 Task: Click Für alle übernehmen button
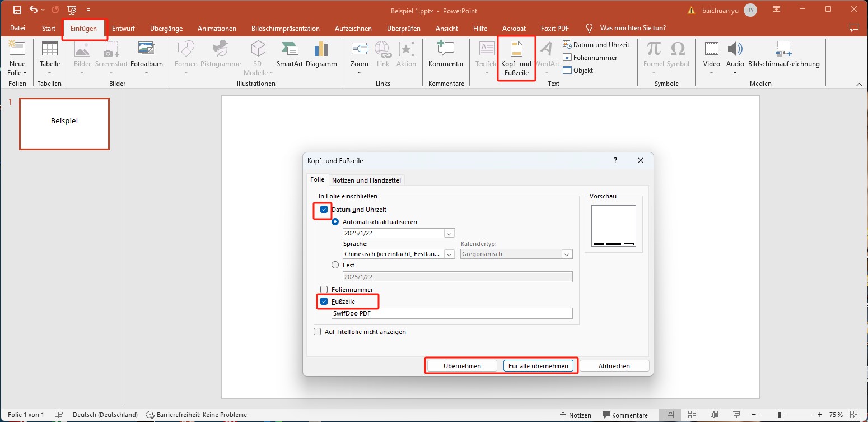[538, 366]
